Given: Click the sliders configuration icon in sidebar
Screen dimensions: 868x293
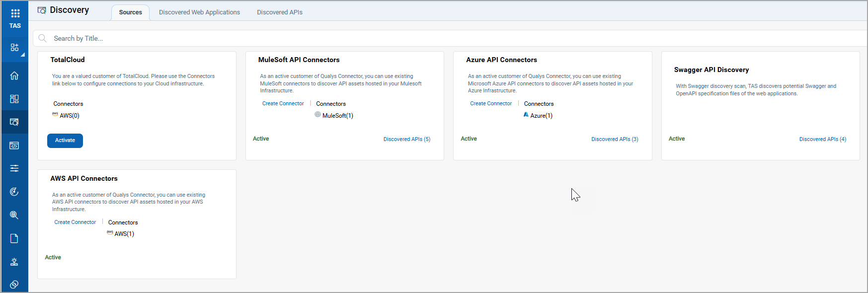Looking at the screenshot, I should [14, 168].
